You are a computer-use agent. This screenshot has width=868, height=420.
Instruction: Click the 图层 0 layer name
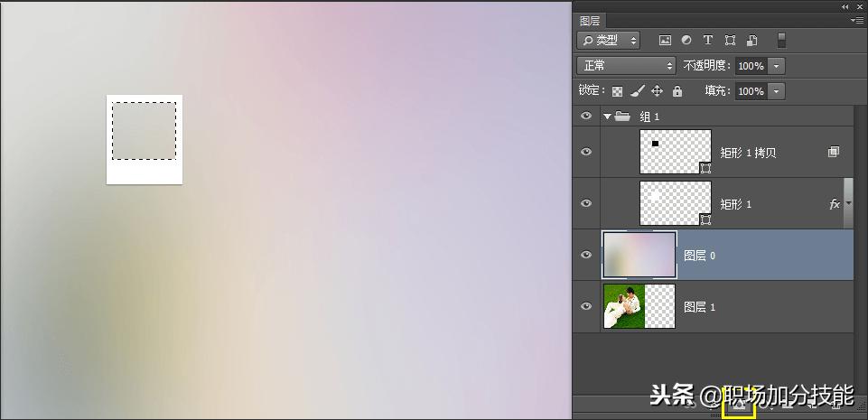click(x=699, y=256)
